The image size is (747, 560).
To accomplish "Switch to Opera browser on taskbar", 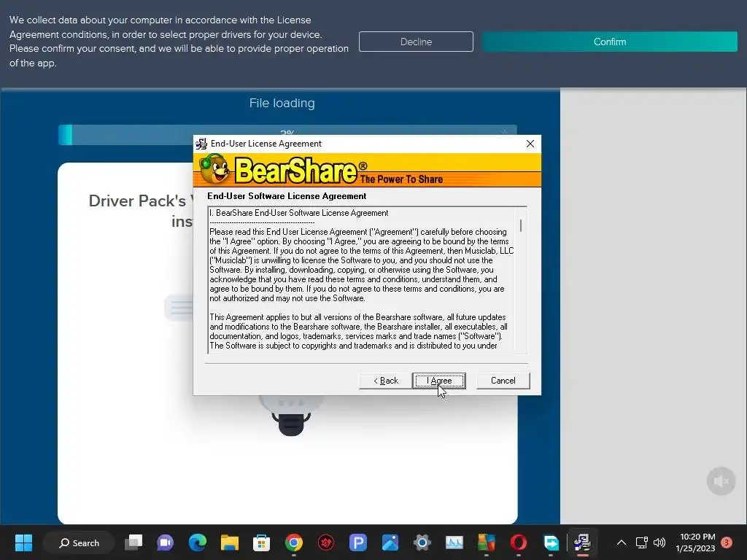I will click(519, 542).
